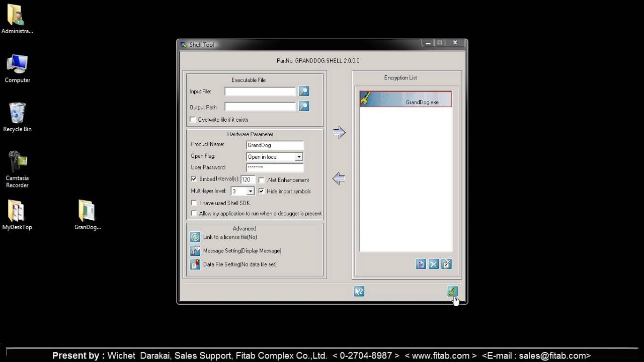
Task: Open the GranDog desktop folder
Action: (88, 215)
